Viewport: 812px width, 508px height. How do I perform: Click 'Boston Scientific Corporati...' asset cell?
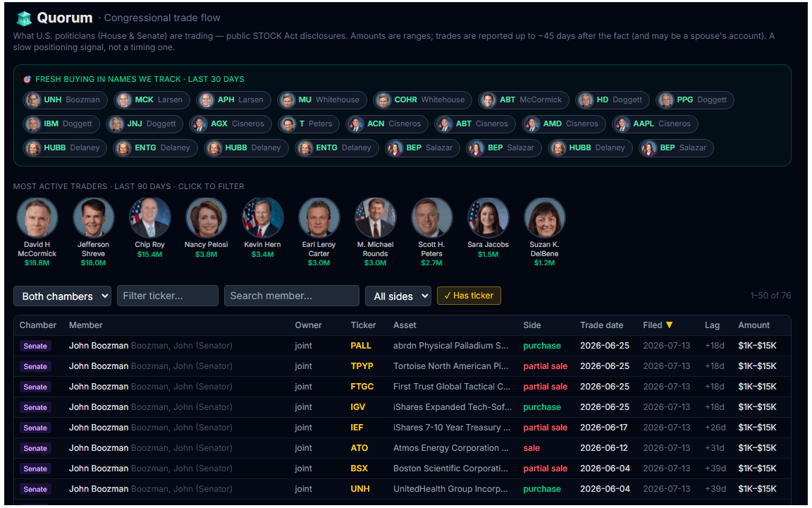point(450,468)
